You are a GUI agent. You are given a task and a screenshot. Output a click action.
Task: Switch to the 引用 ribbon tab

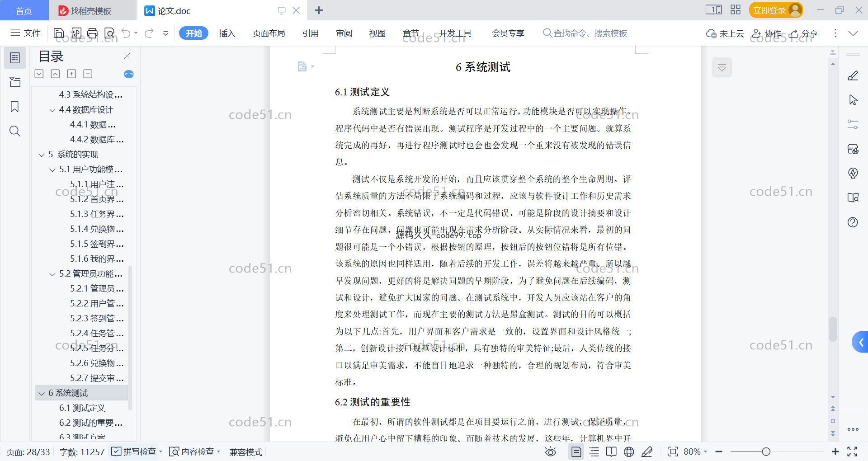pyautogui.click(x=310, y=33)
